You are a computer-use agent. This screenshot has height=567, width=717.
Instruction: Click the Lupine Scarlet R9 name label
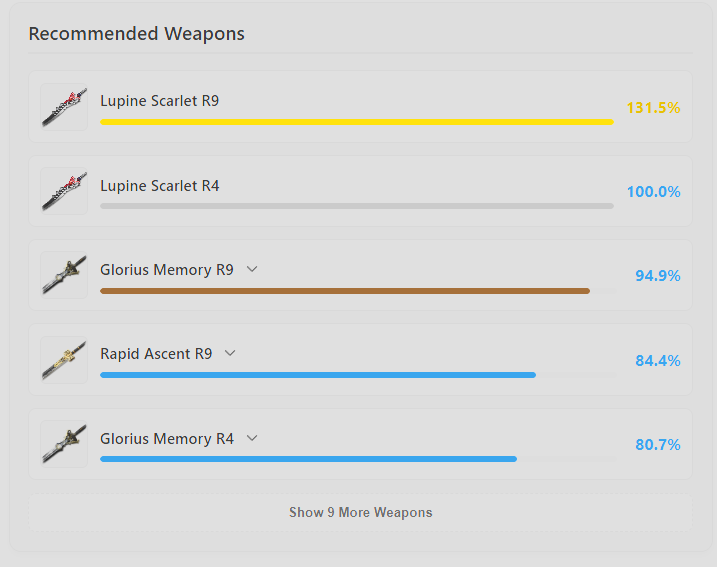pos(159,101)
